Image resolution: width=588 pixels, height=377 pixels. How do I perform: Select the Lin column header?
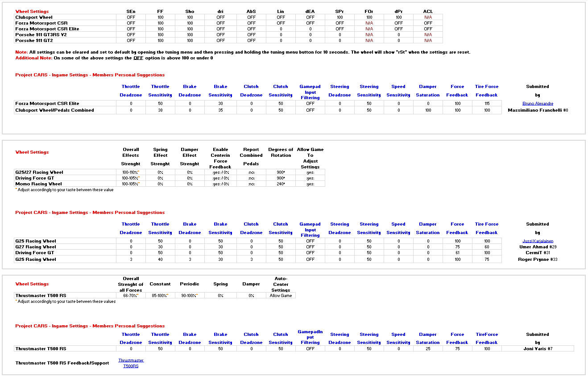tap(281, 12)
